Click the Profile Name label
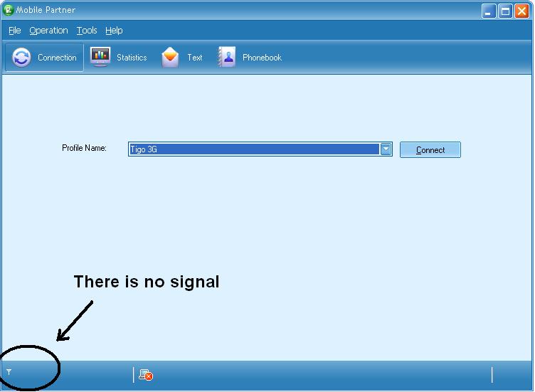 pos(84,148)
